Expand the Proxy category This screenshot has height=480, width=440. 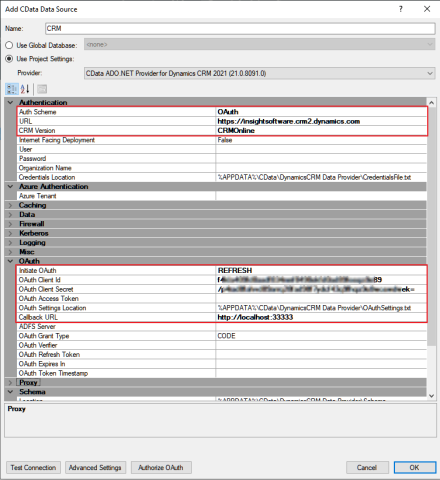tap(10, 382)
